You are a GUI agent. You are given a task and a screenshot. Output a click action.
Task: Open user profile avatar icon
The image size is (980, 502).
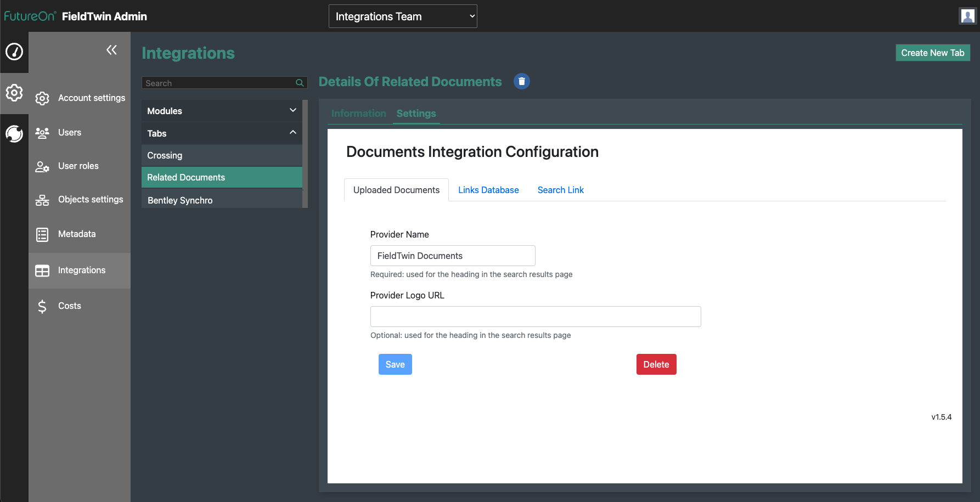(967, 16)
